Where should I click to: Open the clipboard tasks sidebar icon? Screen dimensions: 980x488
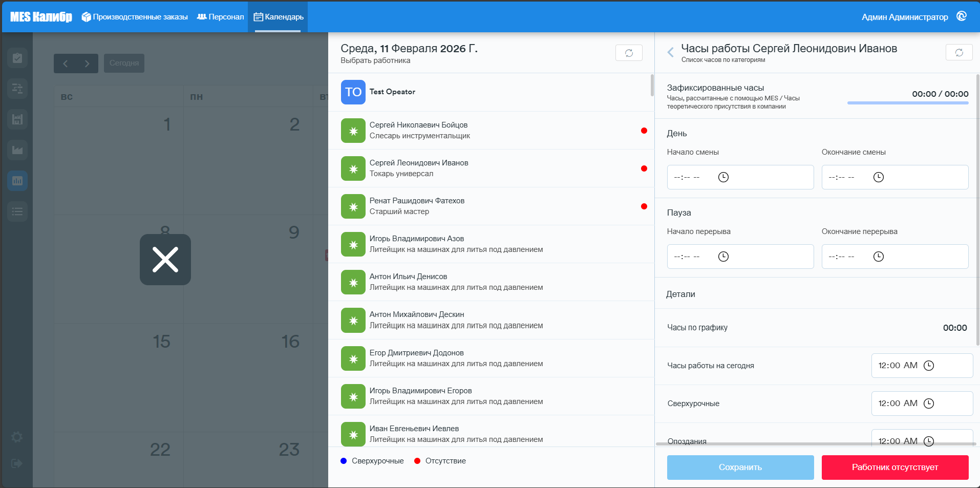(17, 58)
